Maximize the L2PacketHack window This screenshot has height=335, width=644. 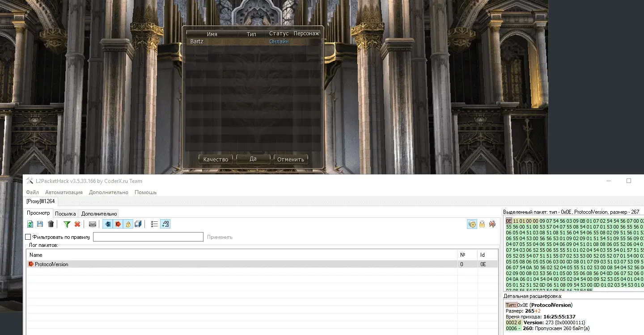point(628,181)
